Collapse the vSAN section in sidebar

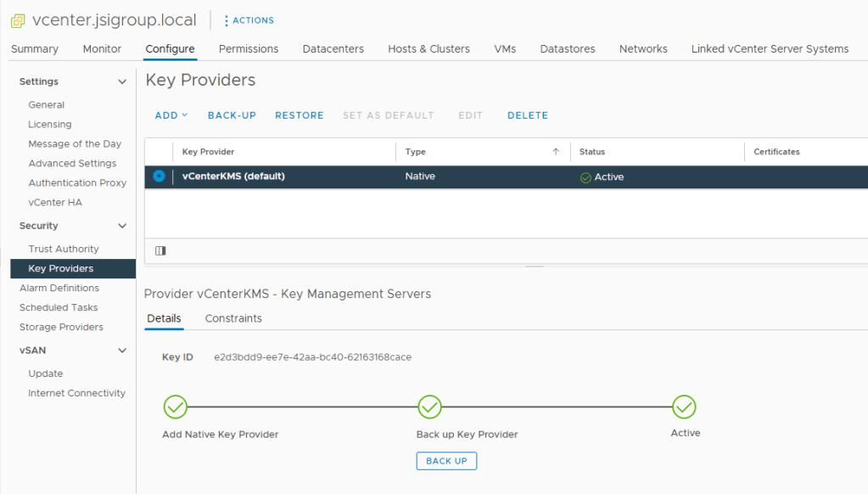point(122,351)
